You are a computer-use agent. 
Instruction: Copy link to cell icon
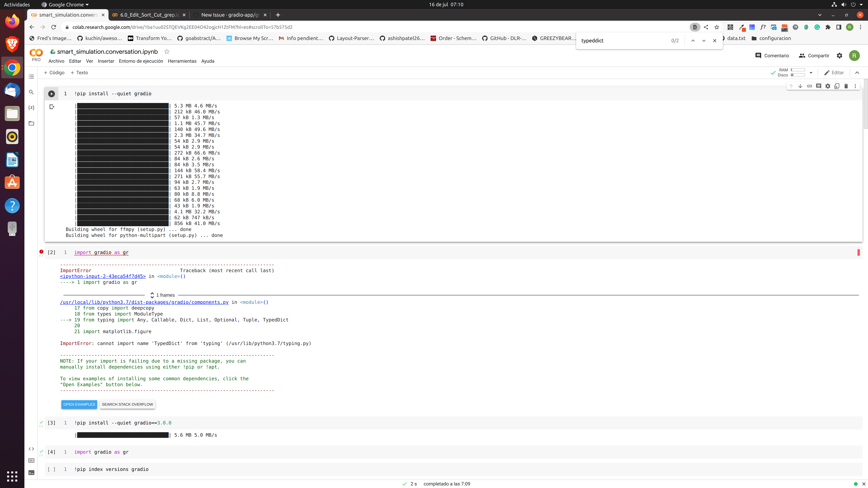tap(809, 86)
